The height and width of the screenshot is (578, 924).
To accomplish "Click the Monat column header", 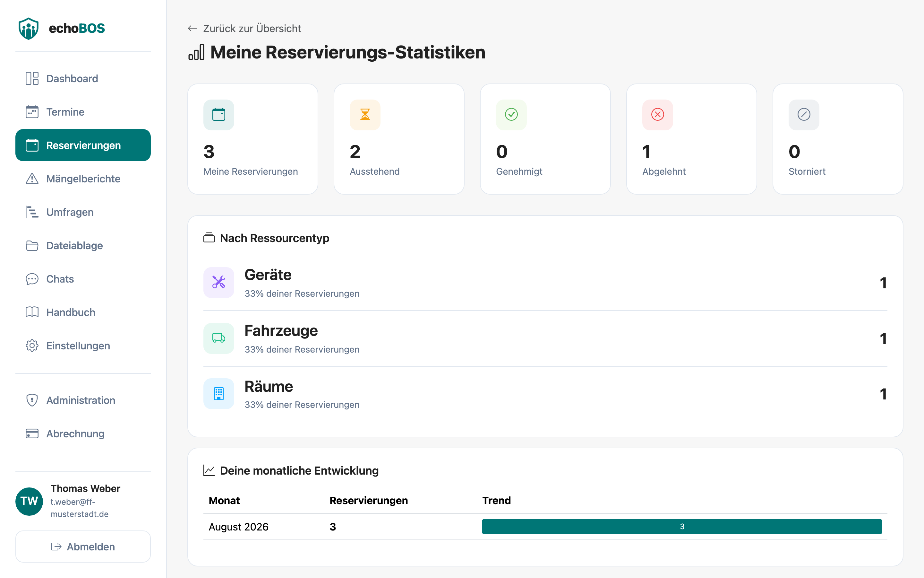I will pyautogui.click(x=224, y=500).
